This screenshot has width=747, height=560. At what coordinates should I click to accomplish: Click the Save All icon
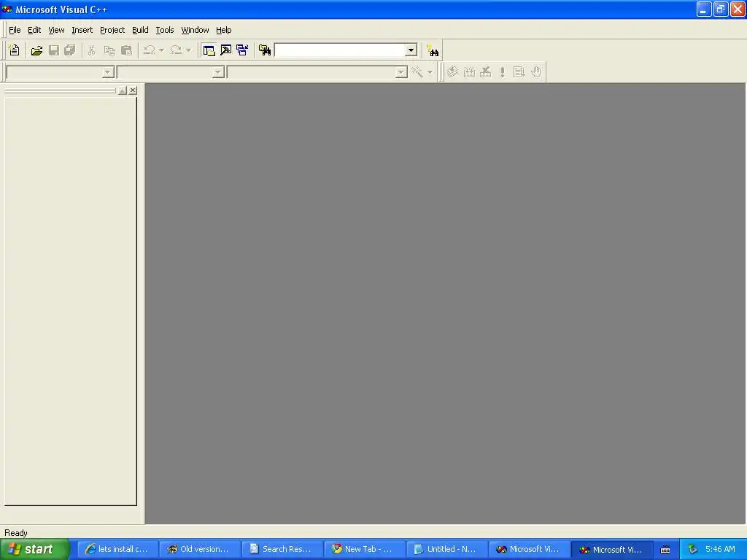tap(70, 50)
